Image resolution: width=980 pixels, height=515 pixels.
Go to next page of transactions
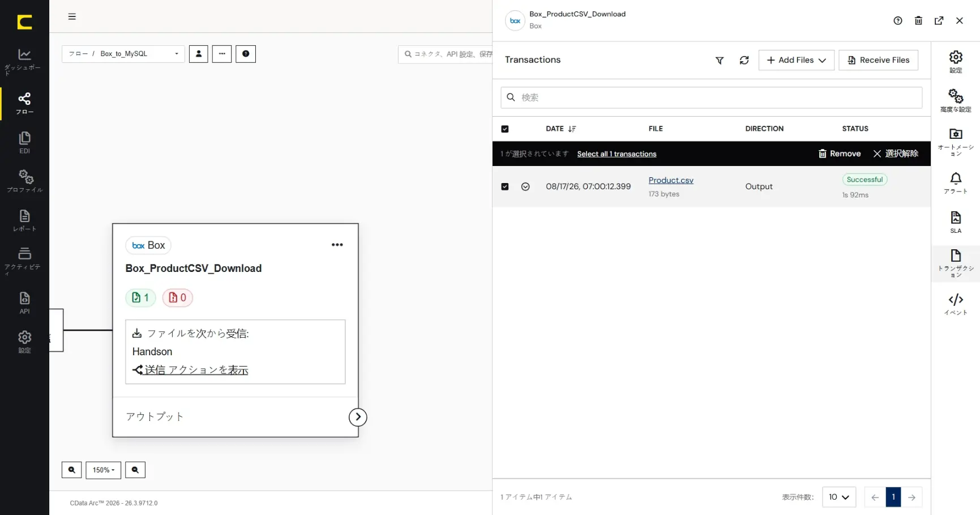911,497
